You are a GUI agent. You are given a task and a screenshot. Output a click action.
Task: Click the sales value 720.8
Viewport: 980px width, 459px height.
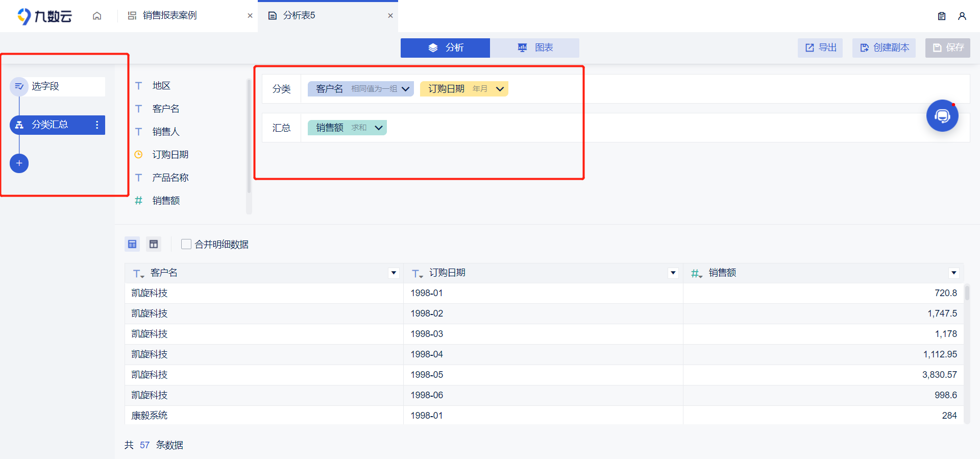(946, 293)
